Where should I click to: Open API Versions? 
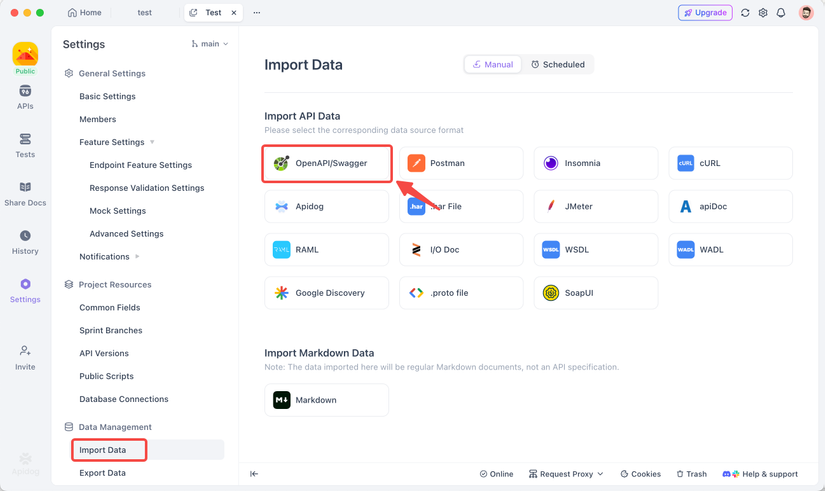tap(104, 353)
